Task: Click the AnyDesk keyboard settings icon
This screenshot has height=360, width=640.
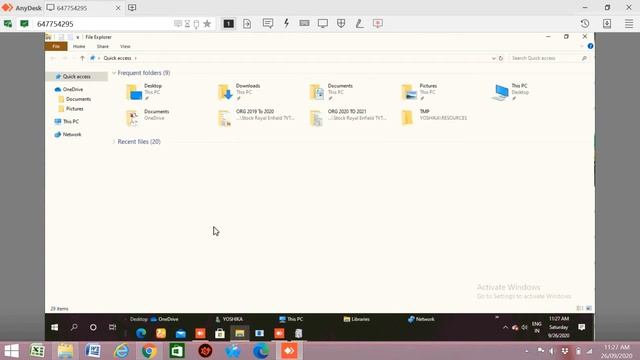Action: click(304, 23)
